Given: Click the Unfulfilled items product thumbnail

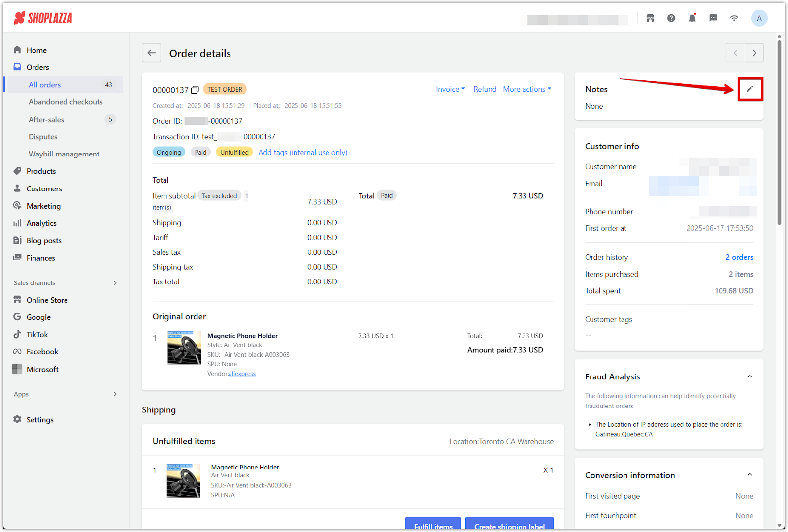Looking at the screenshot, I should point(184,480).
